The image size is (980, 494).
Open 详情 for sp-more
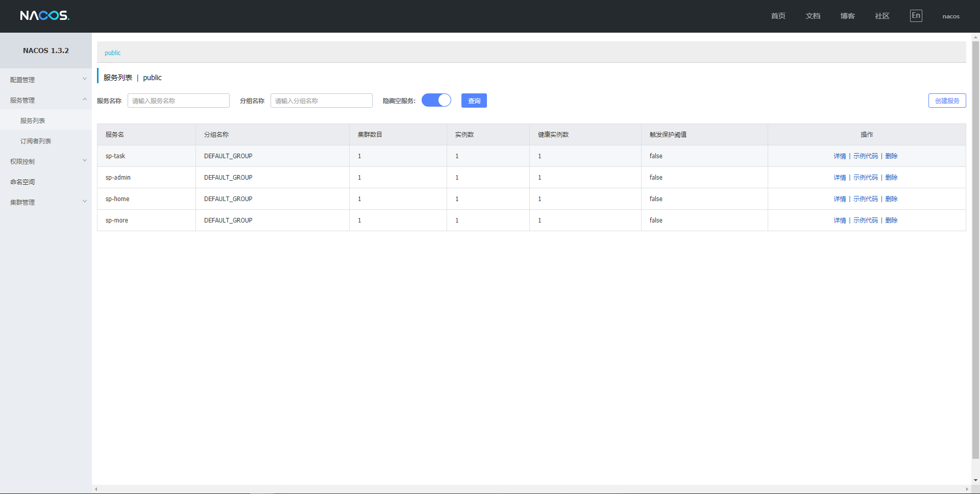coord(840,220)
